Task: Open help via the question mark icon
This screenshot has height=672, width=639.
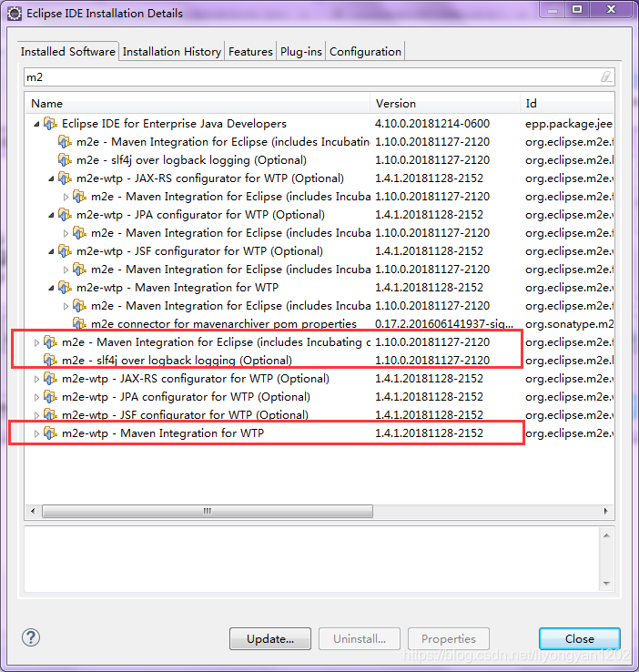Action: (x=31, y=637)
